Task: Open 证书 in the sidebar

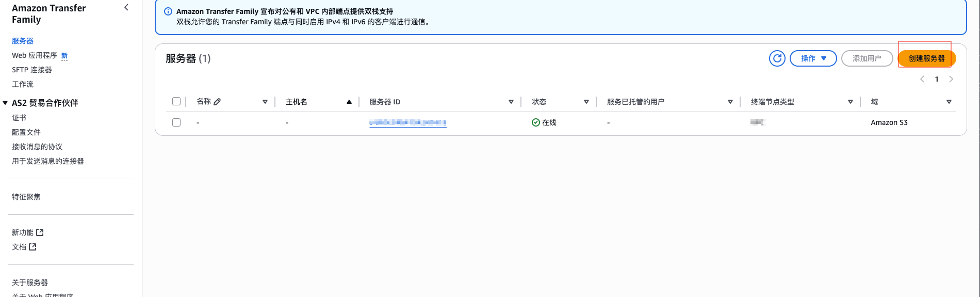Action: point(19,118)
